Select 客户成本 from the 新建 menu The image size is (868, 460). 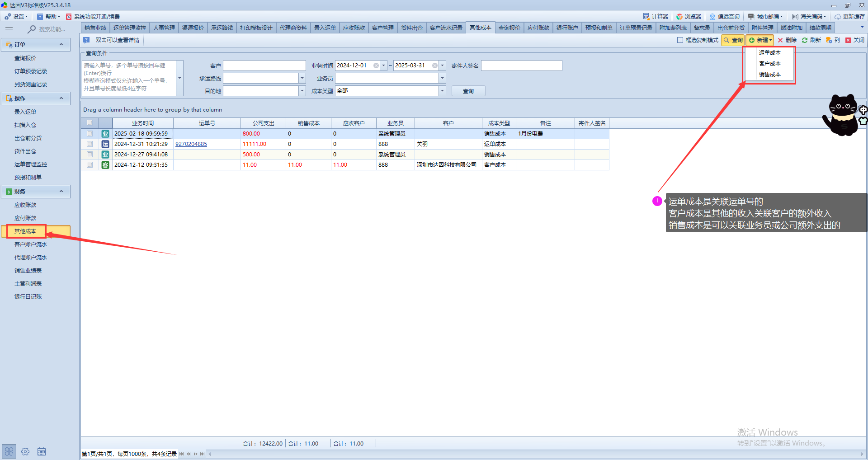[x=769, y=64]
